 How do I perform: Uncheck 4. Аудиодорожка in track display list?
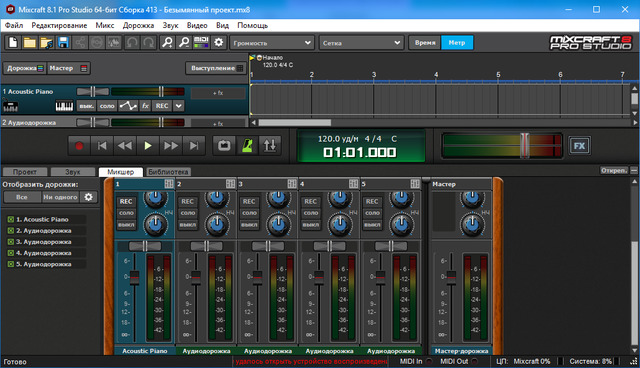[11, 253]
